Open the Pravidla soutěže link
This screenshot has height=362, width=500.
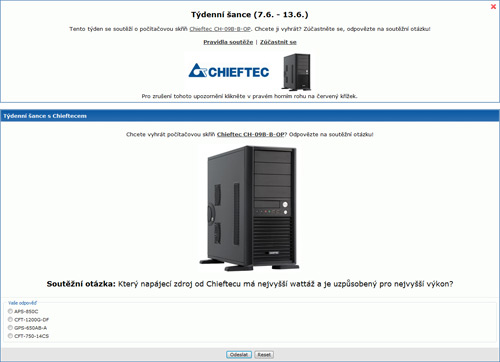pyautogui.click(x=228, y=42)
